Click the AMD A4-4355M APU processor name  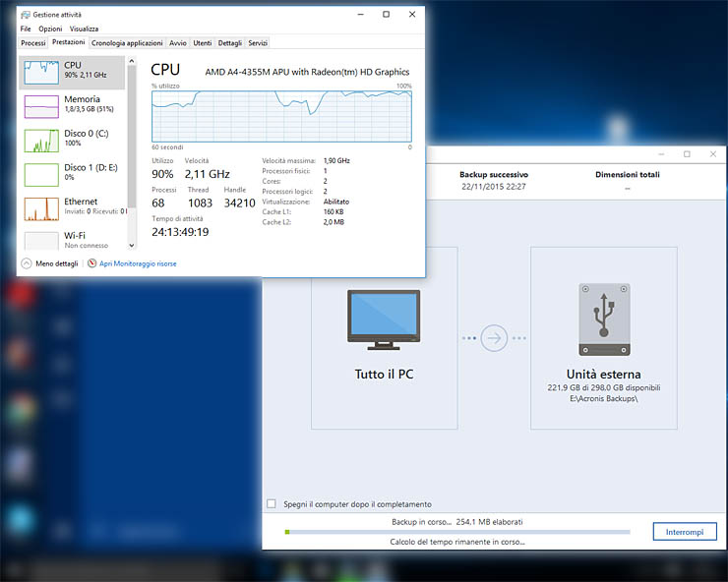click(307, 72)
